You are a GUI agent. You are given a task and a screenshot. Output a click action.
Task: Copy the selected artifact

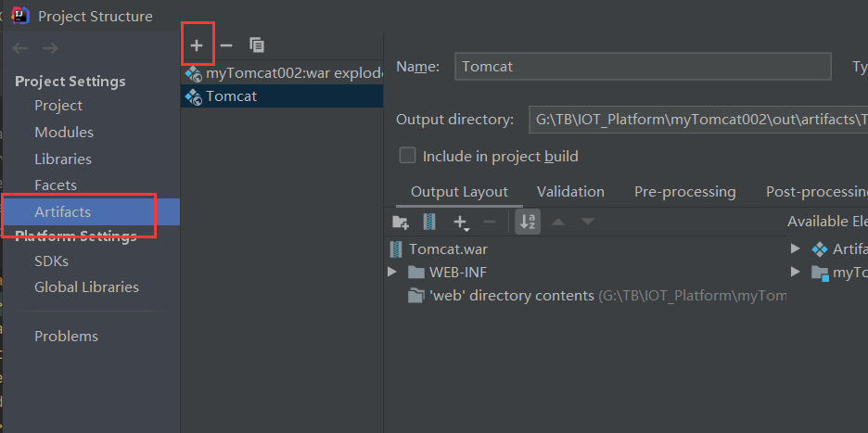point(257,45)
